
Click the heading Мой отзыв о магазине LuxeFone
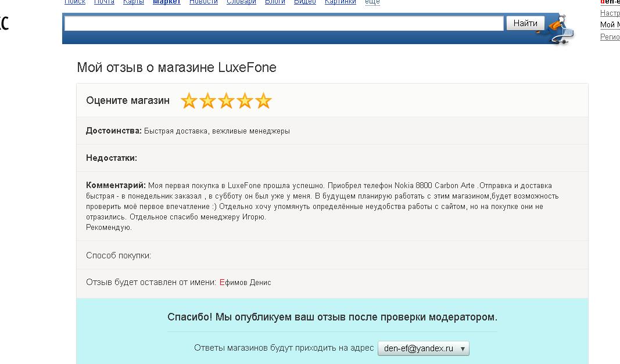[x=176, y=67]
